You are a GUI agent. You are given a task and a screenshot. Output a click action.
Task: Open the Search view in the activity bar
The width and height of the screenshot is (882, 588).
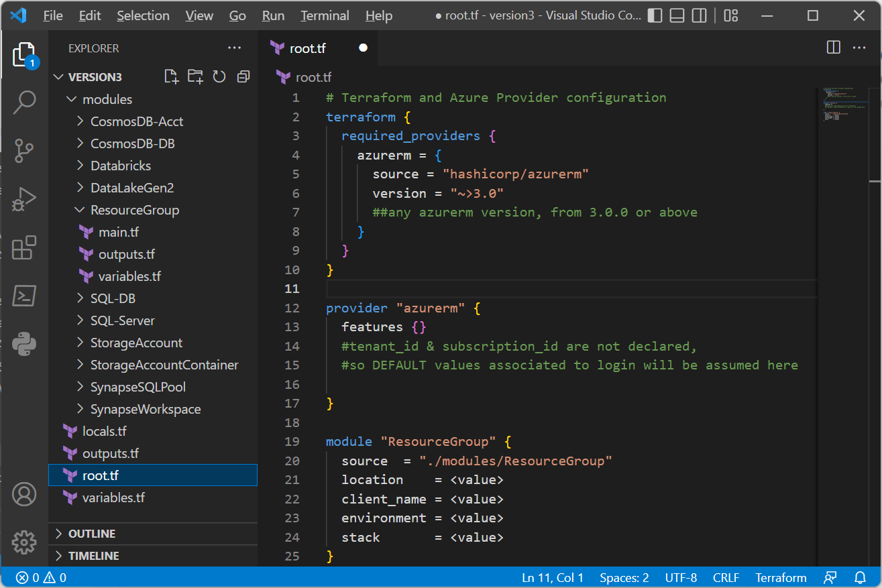tap(25, 102)
